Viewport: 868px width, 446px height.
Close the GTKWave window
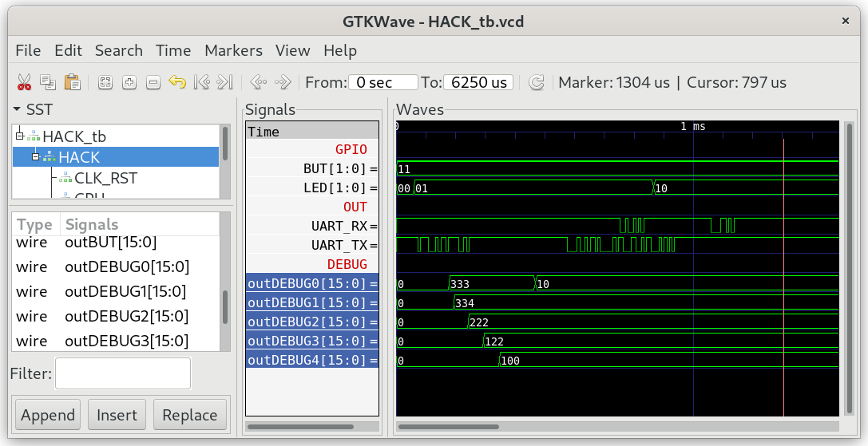(x=846, y=21)
